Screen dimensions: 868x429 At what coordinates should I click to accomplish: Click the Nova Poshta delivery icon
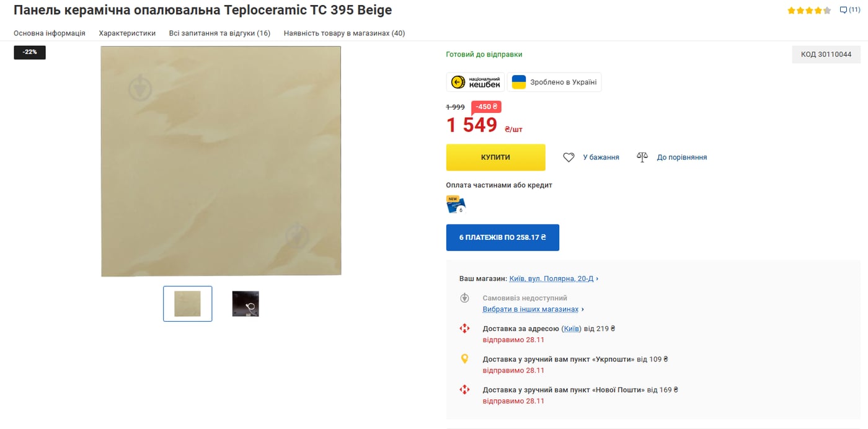click(x=464, y=390)
